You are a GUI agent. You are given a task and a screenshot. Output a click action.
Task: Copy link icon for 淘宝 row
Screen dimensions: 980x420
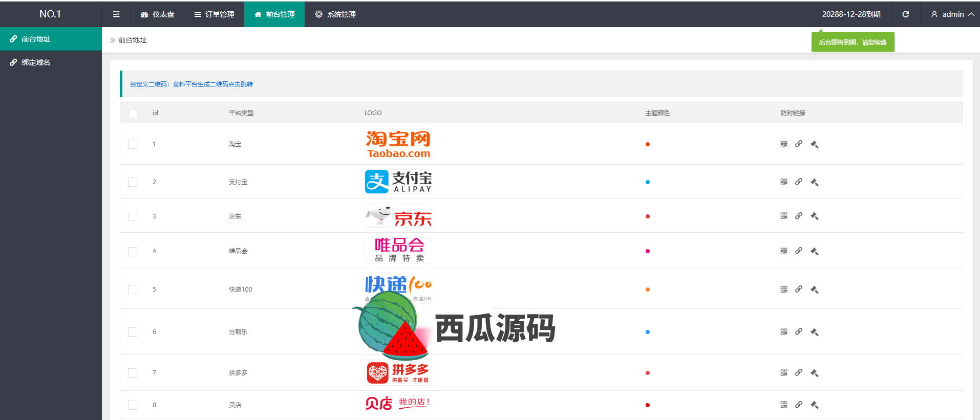click(799, 144)
